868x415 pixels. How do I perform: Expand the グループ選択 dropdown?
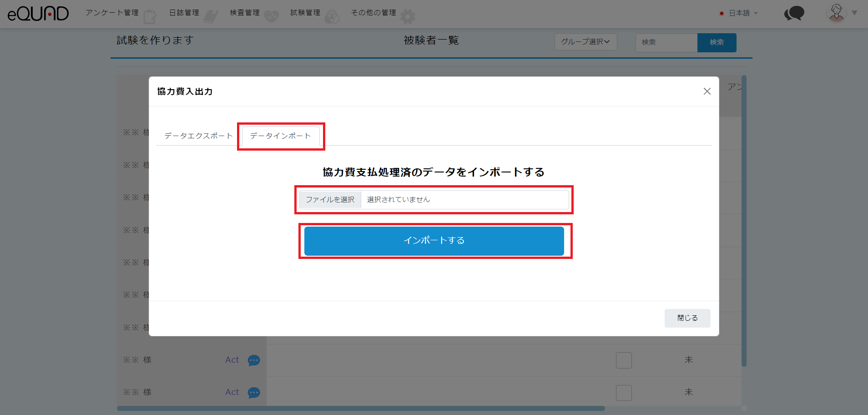click(x=585, y=42)
